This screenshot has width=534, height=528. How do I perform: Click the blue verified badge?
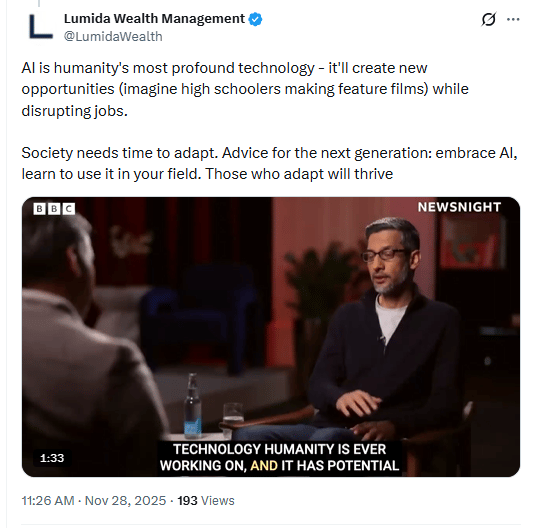(255, 19)
